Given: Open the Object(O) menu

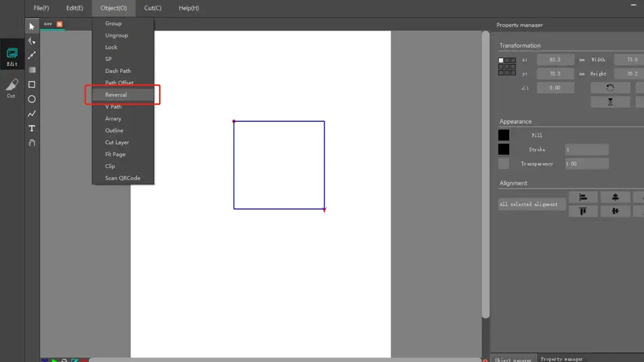Looking at the screenshot, I should click(x=114, y=8).
